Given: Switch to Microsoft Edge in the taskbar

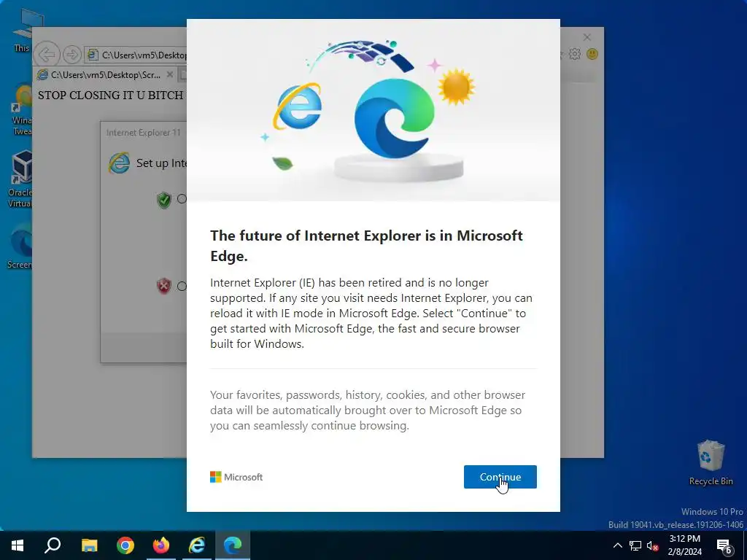Looking at the screenshot, I should tap(233, 545).
